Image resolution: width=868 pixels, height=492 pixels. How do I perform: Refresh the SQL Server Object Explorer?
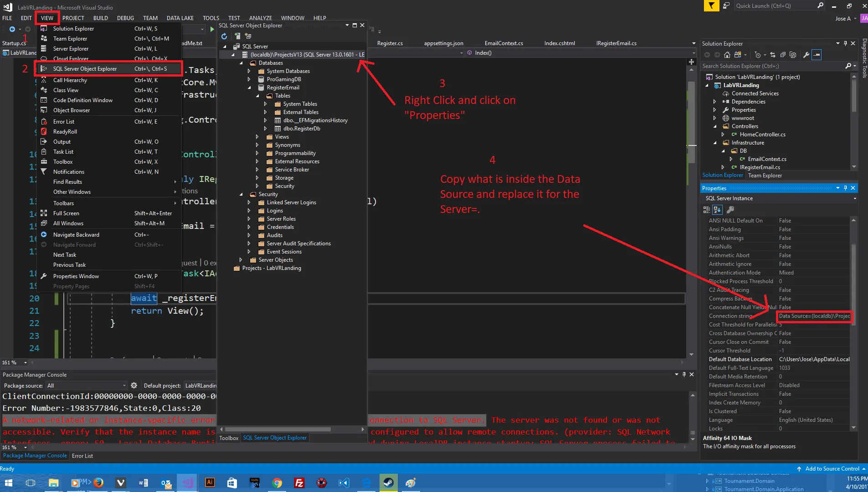click(224, 36)
